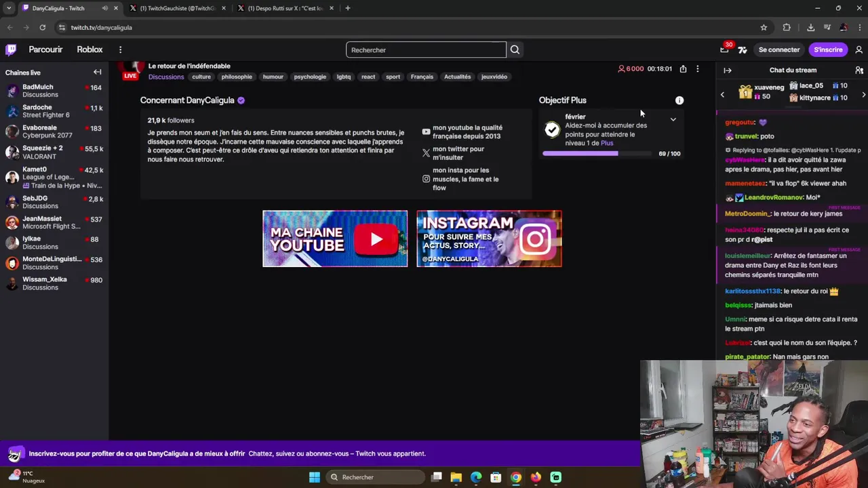Open Wissam_Xelka channel
The image size is (868, 488).
(x=54, y=283)
